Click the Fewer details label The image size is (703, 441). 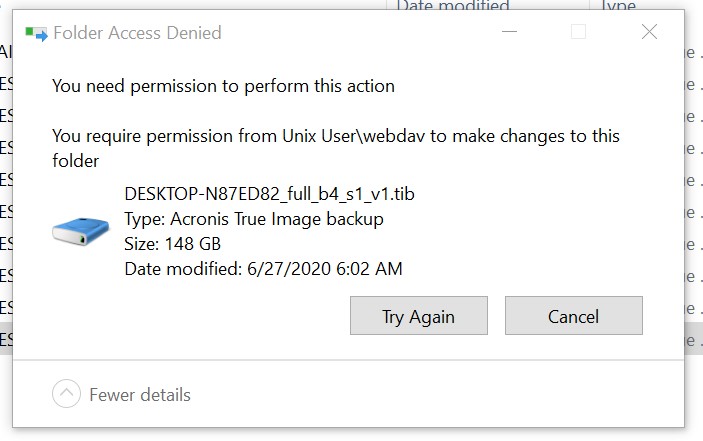click(x=140, y=395)
